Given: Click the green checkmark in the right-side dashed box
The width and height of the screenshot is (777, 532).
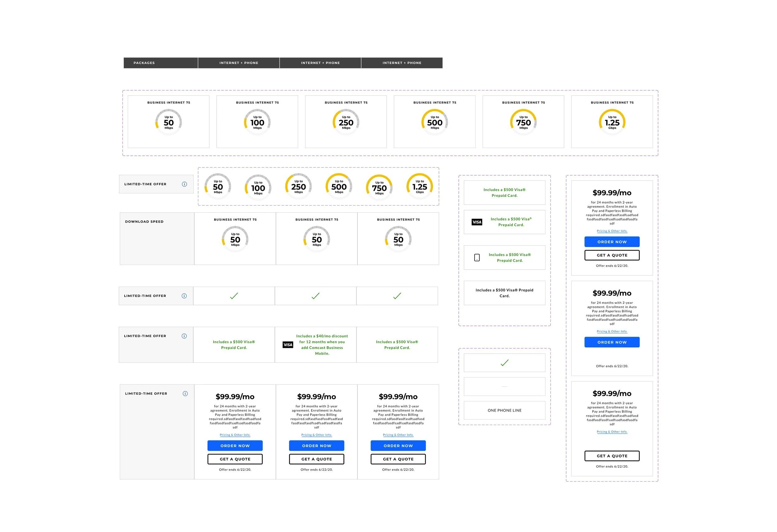Looking at the screenshot, I should (504, 363).
